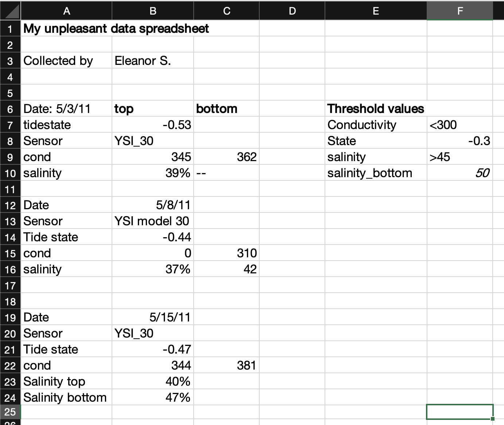Click the Select All triangle in the corner
Viewport: 504px width, 425px height.
click(x=10, y=11)
